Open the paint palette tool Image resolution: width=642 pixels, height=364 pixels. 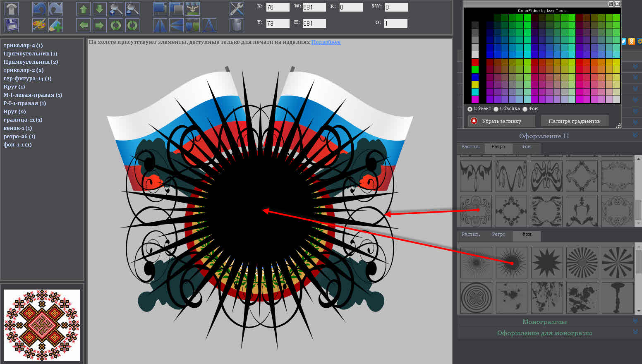coord(39,25)
